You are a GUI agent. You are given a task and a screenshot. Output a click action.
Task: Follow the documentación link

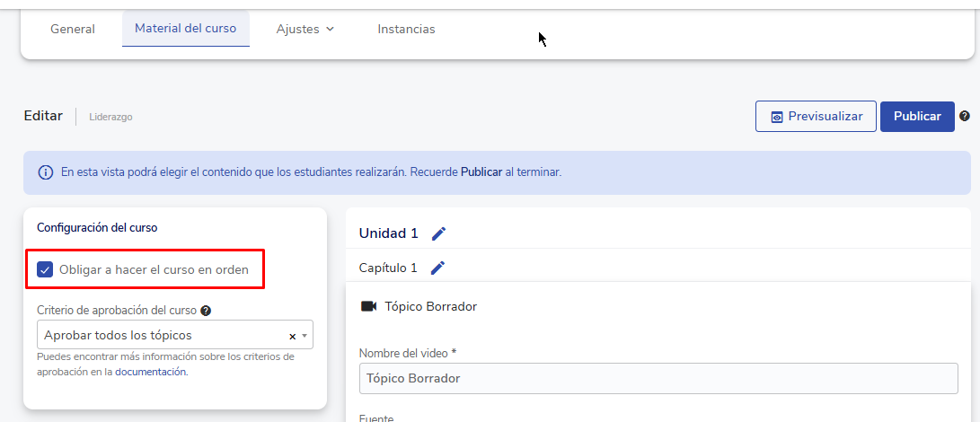[x=151, y=371]
